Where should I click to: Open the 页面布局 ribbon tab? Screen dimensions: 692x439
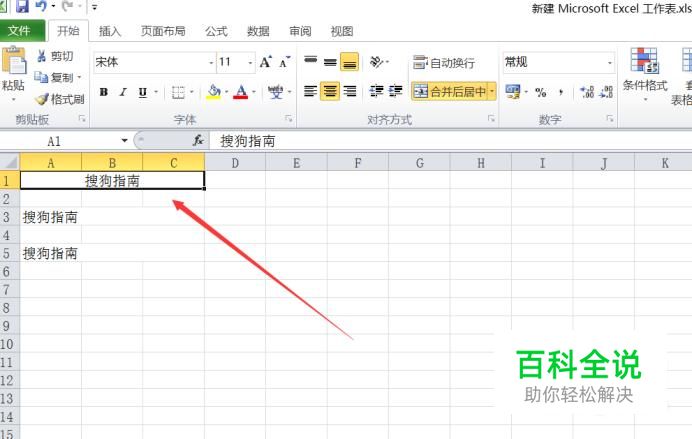[x=163, y=31]
